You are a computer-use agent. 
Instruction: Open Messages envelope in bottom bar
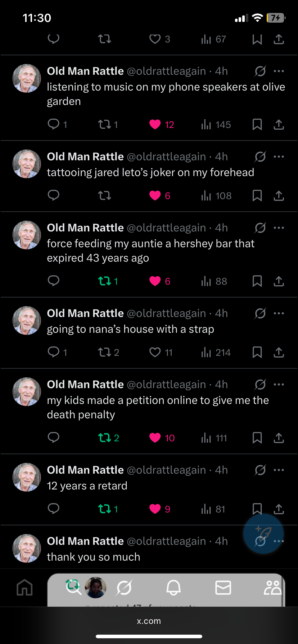point(223,588)
